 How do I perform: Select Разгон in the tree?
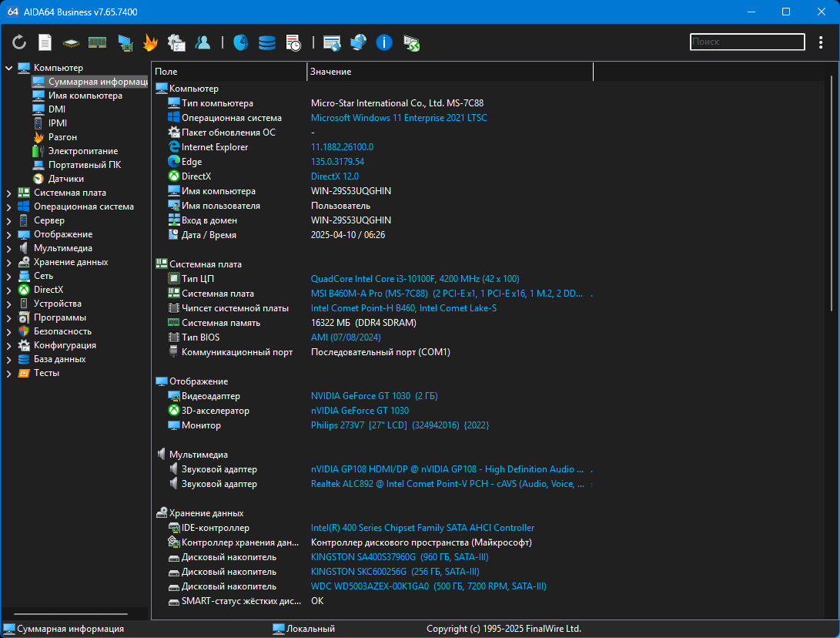(x=62, y=137)
